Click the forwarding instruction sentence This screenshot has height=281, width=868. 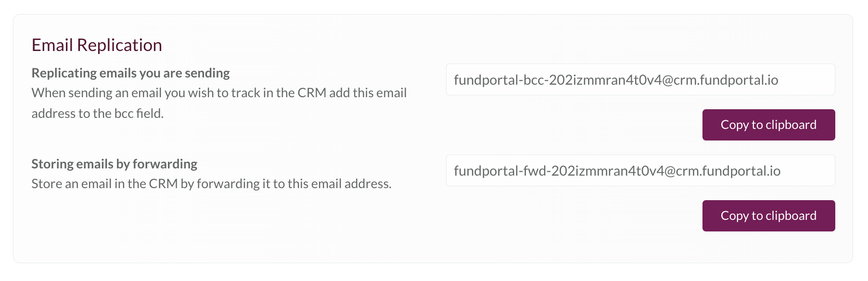click(212, 184)
